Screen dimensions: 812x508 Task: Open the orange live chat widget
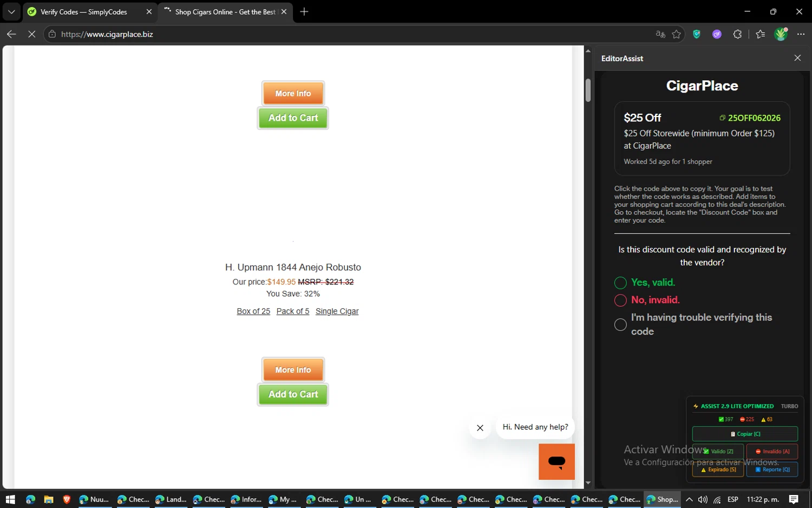pyautogui.click(x=556, y=461)
